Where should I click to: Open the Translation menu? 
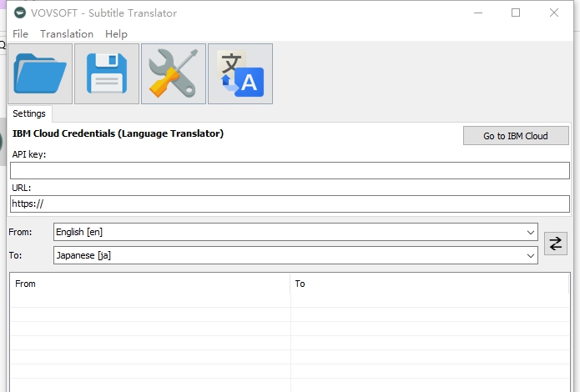pyautogui.click(x=67, y=34)
